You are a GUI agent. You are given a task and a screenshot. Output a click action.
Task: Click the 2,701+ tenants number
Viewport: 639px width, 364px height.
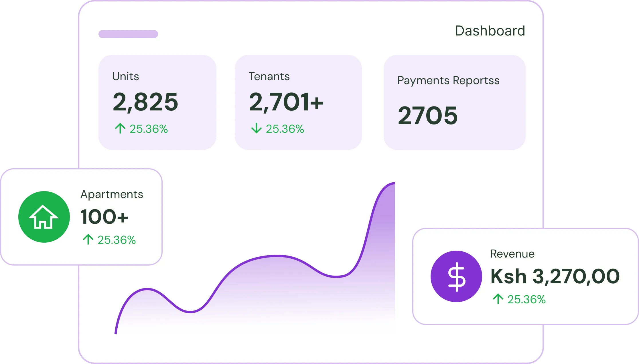286,102
